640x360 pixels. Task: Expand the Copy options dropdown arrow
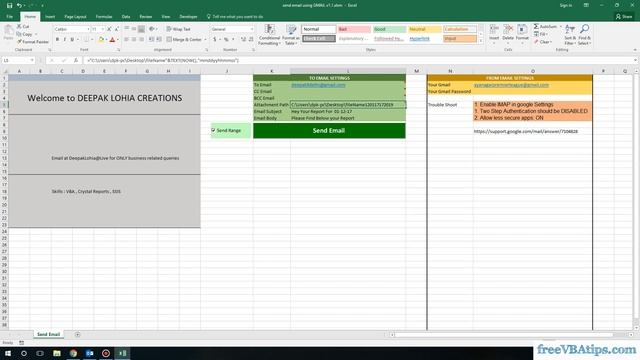pos(36,34)
